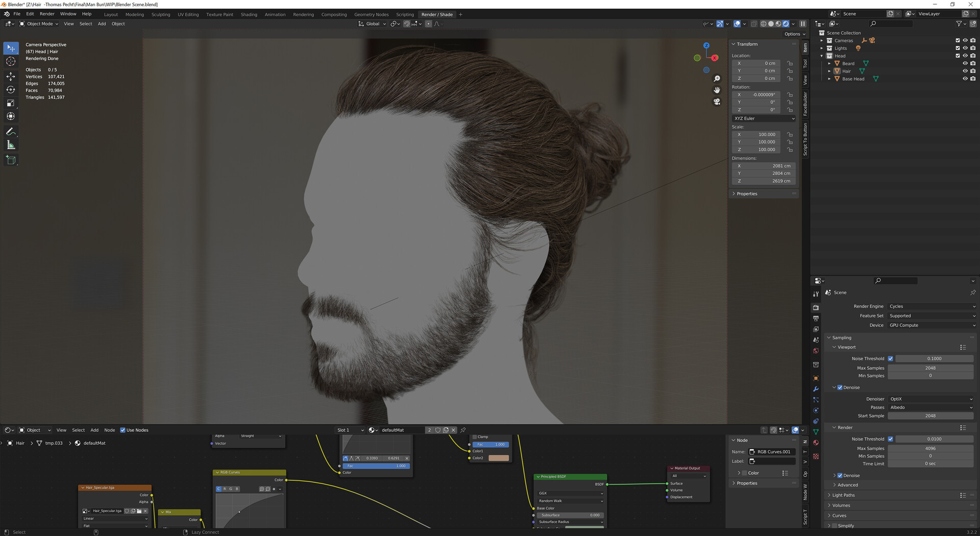Disable Denoise in viewport sampling
This screenshot has height=536, width=980.
tap(840, 387)
